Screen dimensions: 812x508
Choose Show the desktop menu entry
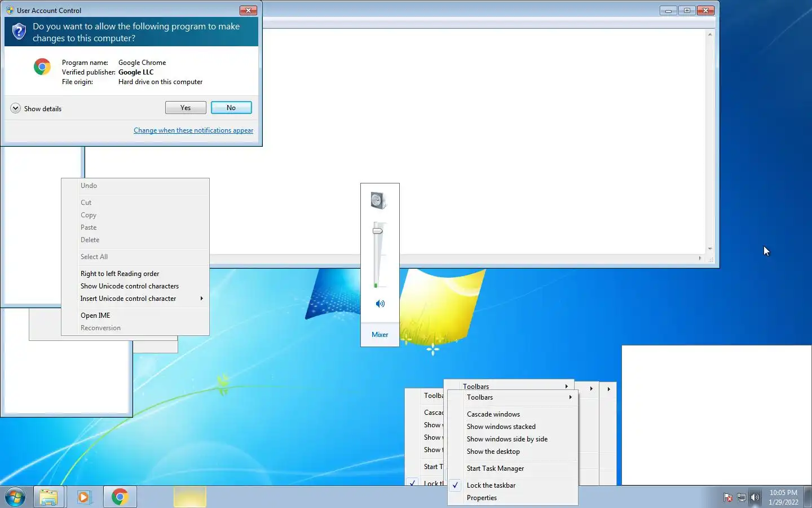[x=513, y=452]
